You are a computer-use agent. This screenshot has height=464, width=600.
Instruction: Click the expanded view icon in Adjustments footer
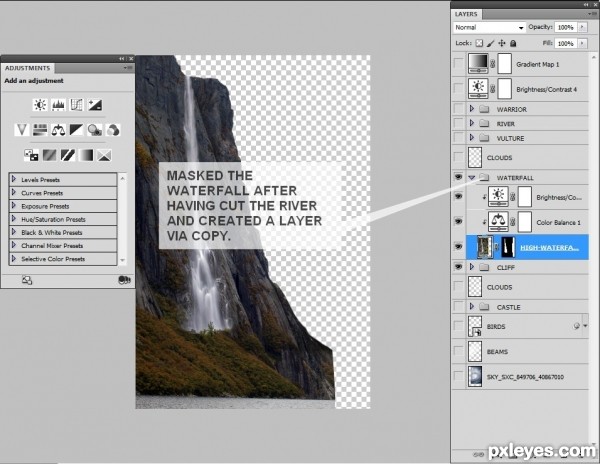click(x=27, y=280)
